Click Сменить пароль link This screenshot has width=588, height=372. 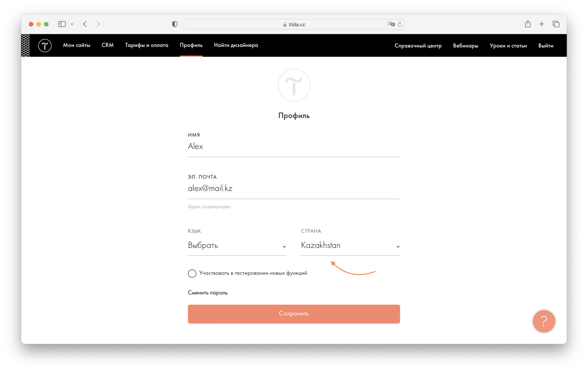point(208,293)
